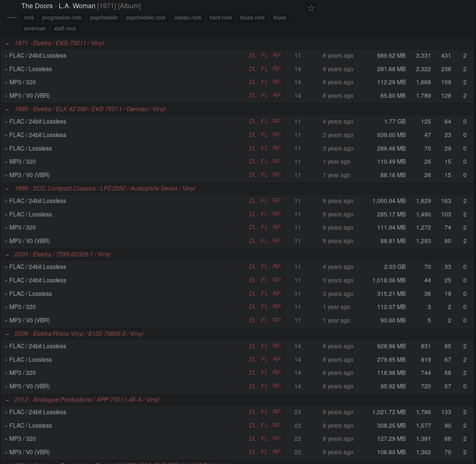
Task: Open the 88.16 MB MP3 / V0 (VBR) row
Action: click(x=30, y=175)
